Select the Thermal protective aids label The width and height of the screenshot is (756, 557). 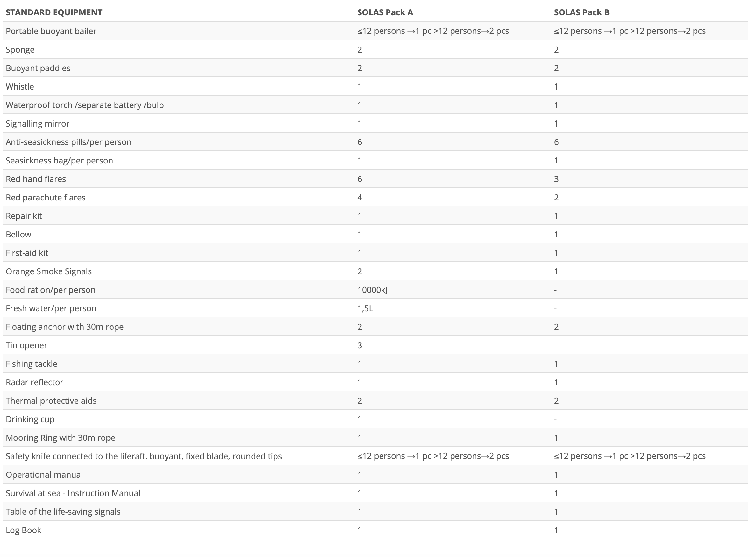[x=51, y=401]
